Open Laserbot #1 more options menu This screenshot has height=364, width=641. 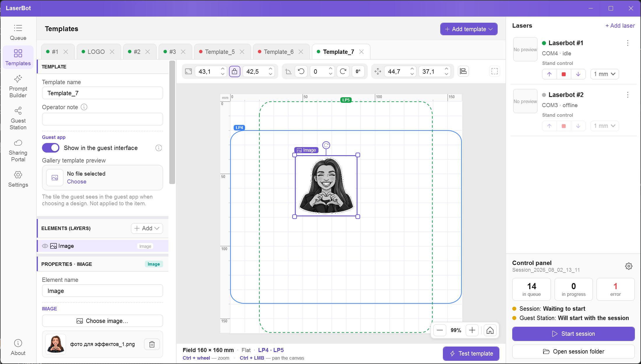pos(628,43)
